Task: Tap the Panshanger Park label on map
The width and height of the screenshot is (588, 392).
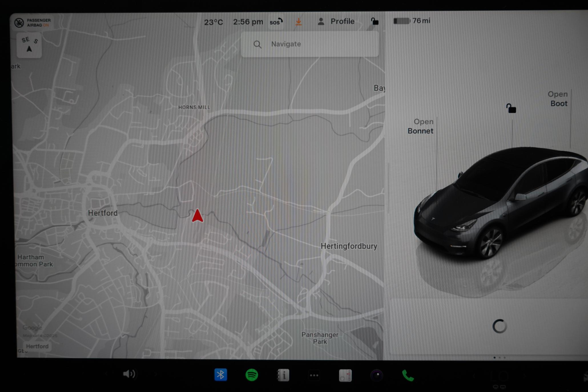Action: click(320, 338)
